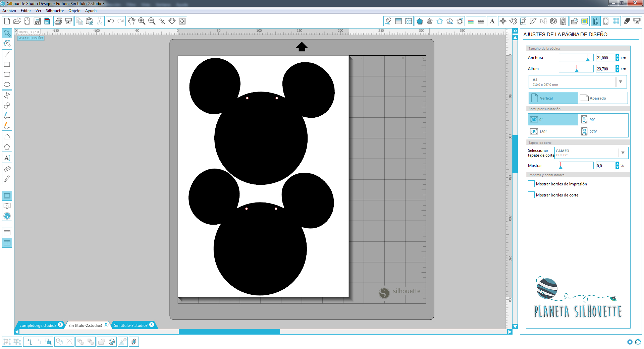644x349 pixels.
Task: Set preview rotation to 0°
Action: tap(553, 119)
